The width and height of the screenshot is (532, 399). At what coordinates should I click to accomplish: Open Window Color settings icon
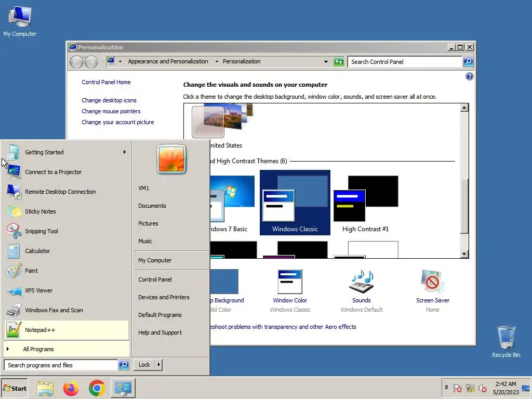click(x=290, y=281)
